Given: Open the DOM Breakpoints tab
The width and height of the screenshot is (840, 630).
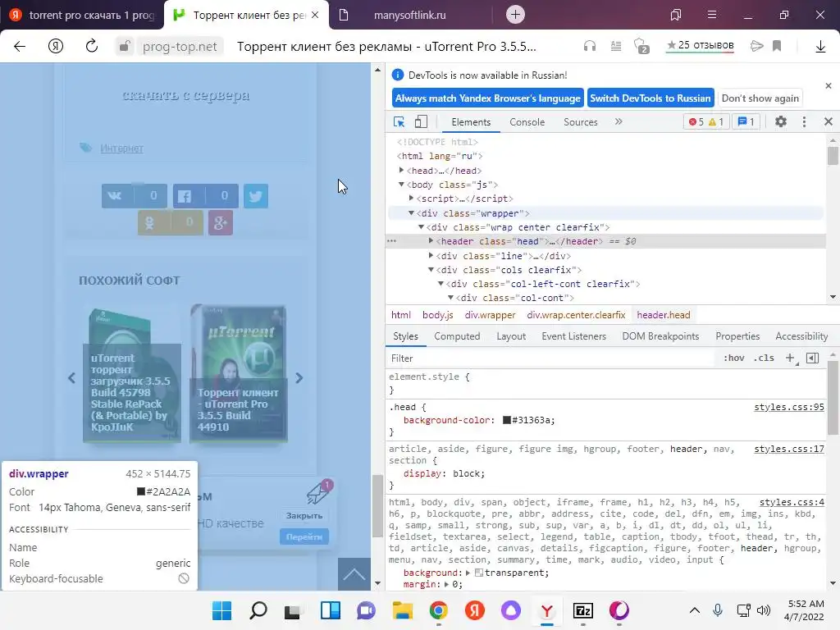Looking at the screenshot, I should click(660, 336).
